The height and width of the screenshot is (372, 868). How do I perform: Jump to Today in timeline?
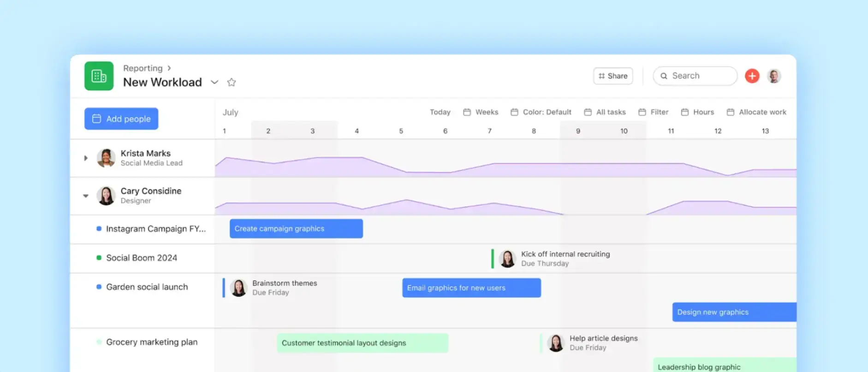(440, 112)
